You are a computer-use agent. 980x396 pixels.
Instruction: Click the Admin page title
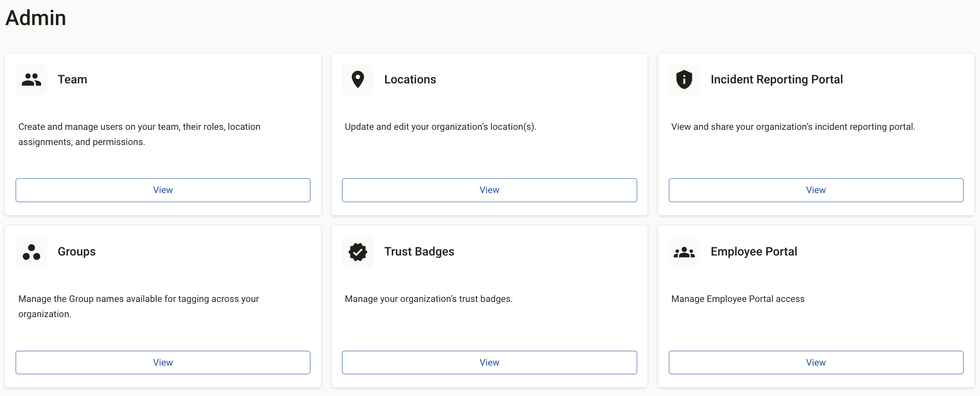coord(36,18)
